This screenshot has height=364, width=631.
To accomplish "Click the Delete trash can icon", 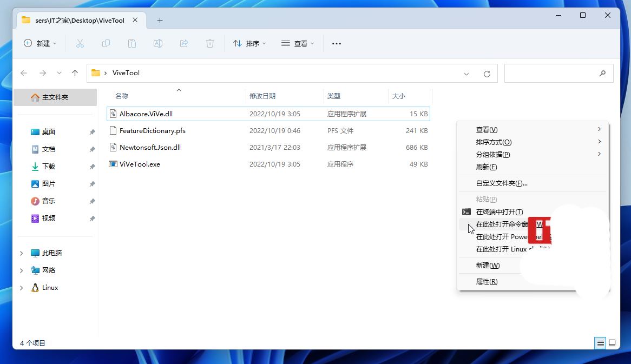I will [x=210, y=43].
